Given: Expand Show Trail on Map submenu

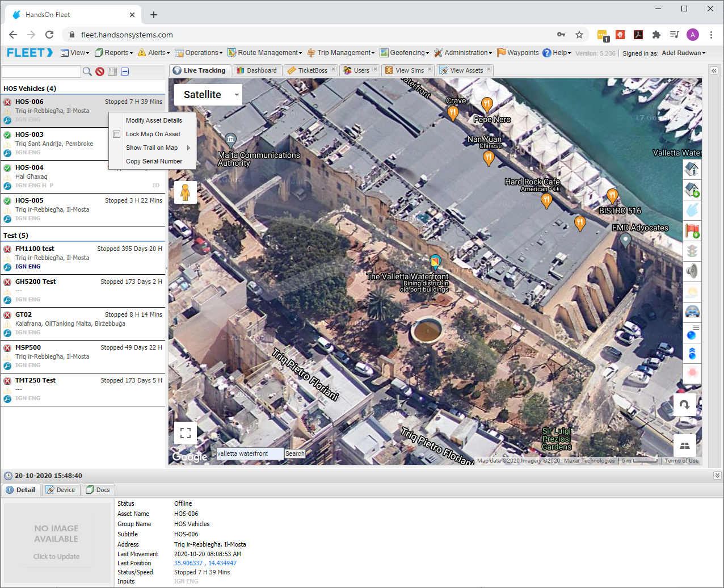Looking at the screenshot, I should (x=152, y=148).
